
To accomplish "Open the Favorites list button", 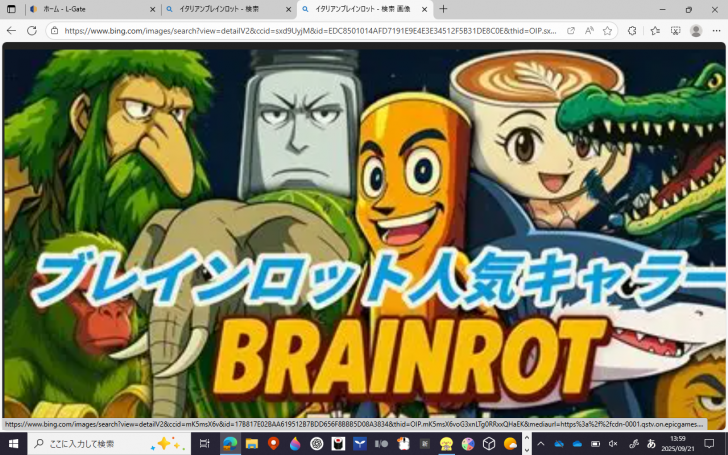I will point(655,31).
